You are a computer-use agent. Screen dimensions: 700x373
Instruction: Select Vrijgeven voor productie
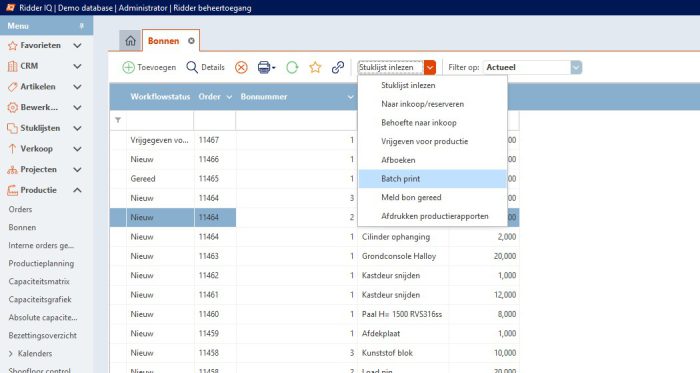coord(432,141)
